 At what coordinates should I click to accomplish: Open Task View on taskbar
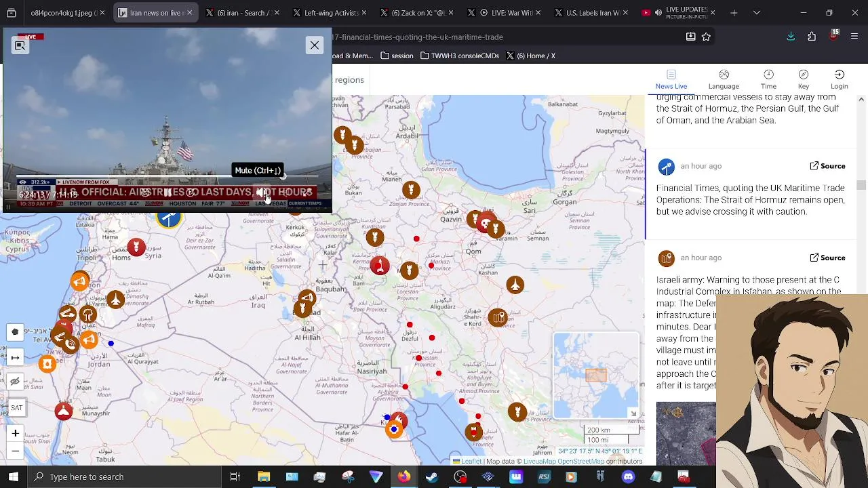[235, 476]
